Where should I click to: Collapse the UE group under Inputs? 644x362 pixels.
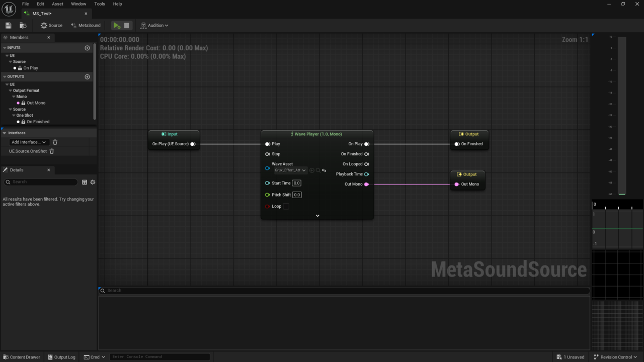click(x=7, y=56)
